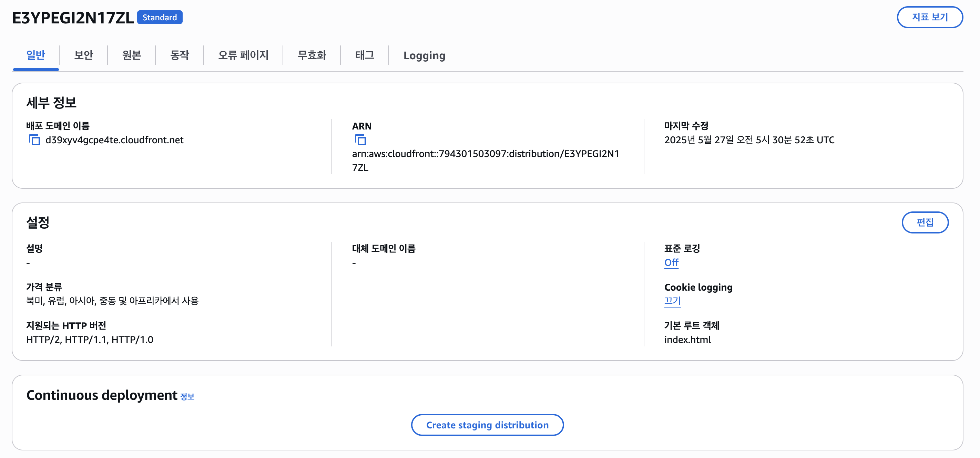Switch to the 태그 tab
The image size is (980, 458).
point(365,55)
